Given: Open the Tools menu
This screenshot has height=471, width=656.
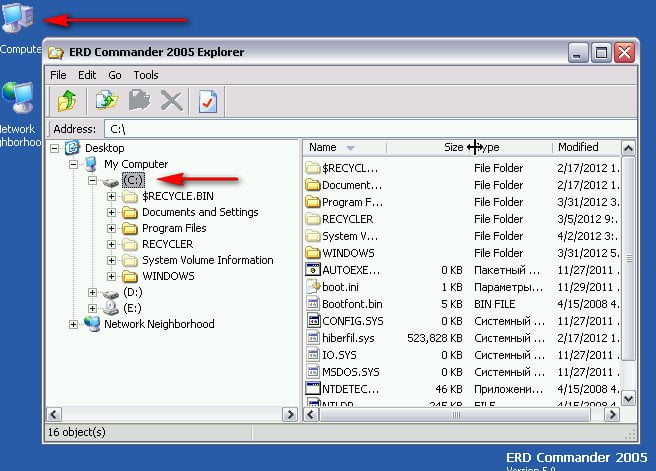Looking at the screenshot, I should point(146,75).
